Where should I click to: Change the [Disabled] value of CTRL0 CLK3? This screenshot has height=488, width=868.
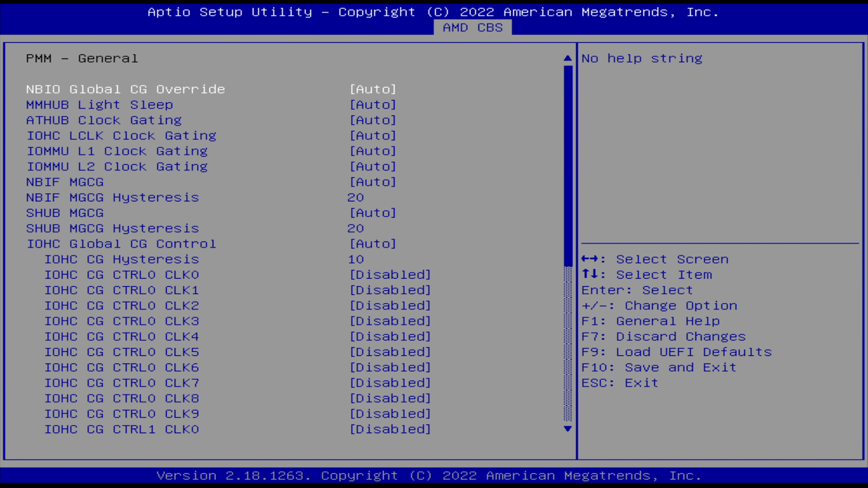390,321
